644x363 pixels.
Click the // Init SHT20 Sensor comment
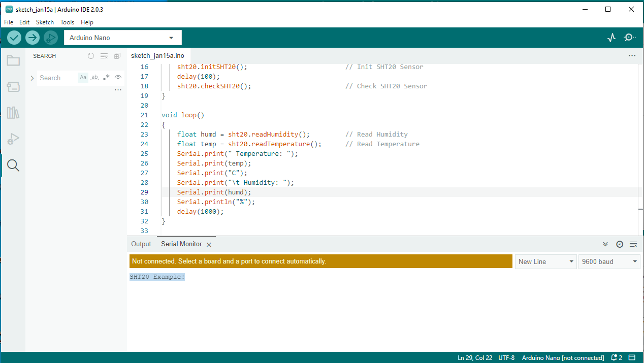(x=384, y=67)
